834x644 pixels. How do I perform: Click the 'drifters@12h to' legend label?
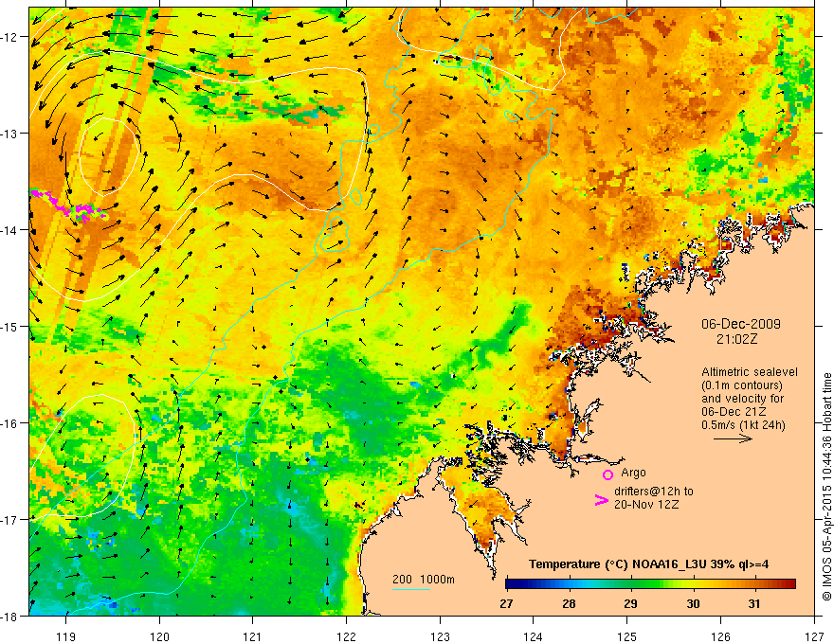point(654,492)
